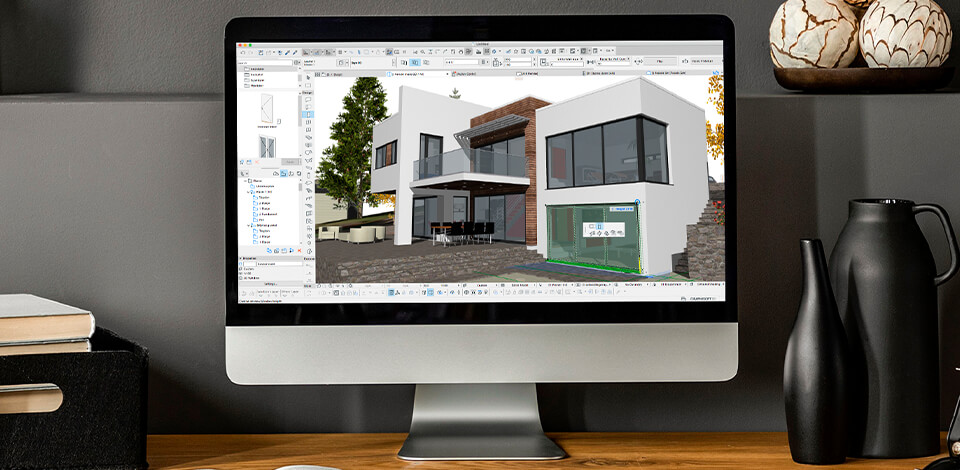This screenshot has width=960, height=470.
Task: Click the highlighted blue tool in Design toolbox
Action: pos(308,114)
